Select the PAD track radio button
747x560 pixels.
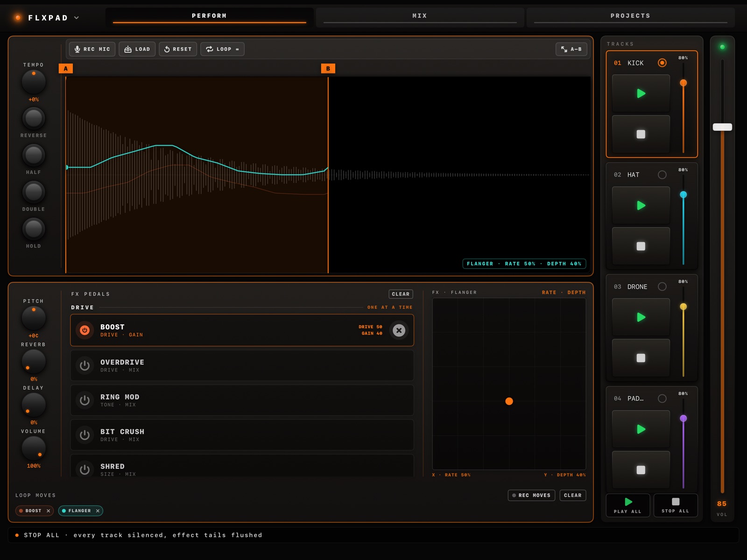[x=662, y=399]
